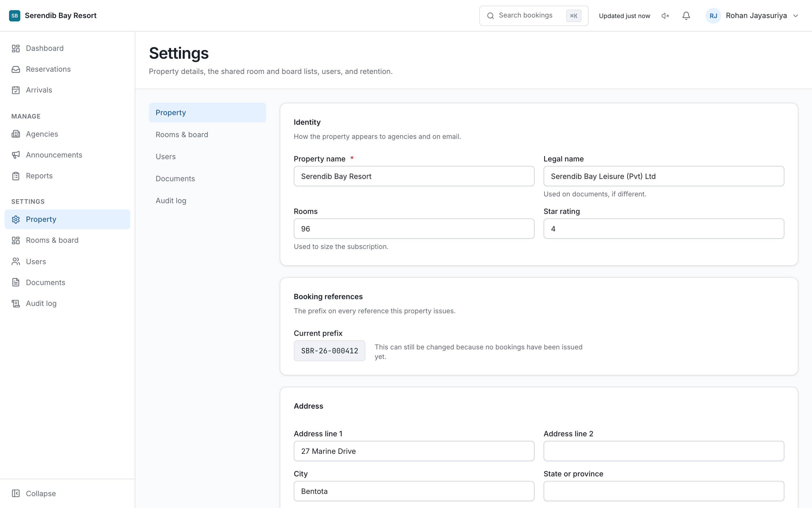Click the Search bookings field
The width and height of the screenshot is (812, 508).
click(534, 16)
